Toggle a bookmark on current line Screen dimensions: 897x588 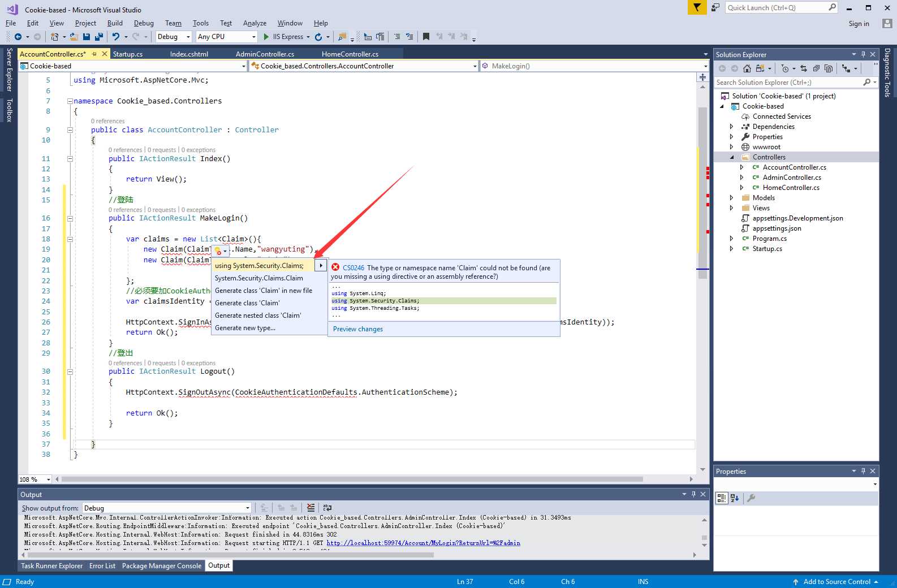point(426,37)
